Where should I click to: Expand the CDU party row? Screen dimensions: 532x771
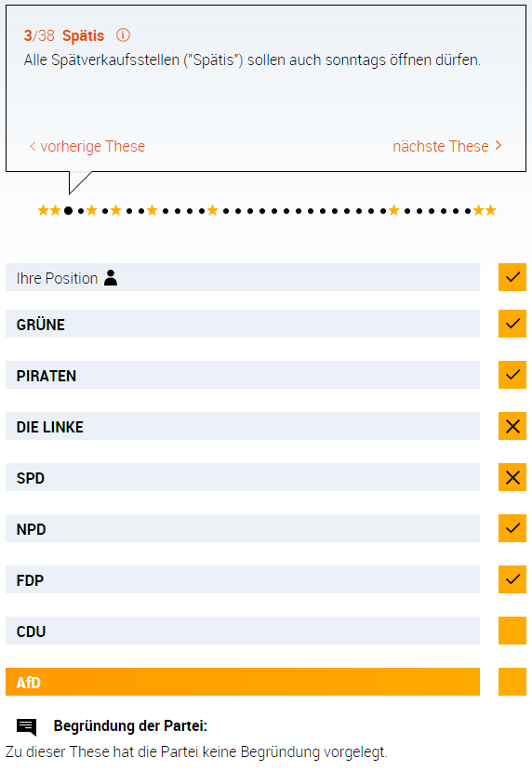tap(243, 631)
